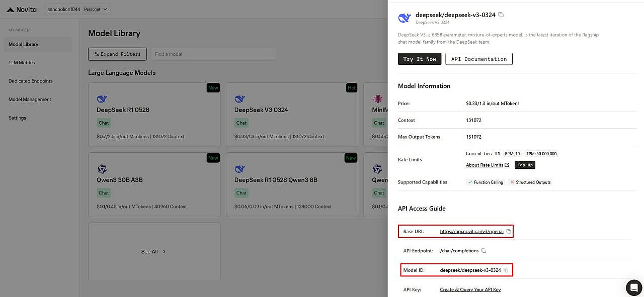Click the DeepSeek V3 0324 card whale logo
Screen dimensions: 644x297
(240, 99)
